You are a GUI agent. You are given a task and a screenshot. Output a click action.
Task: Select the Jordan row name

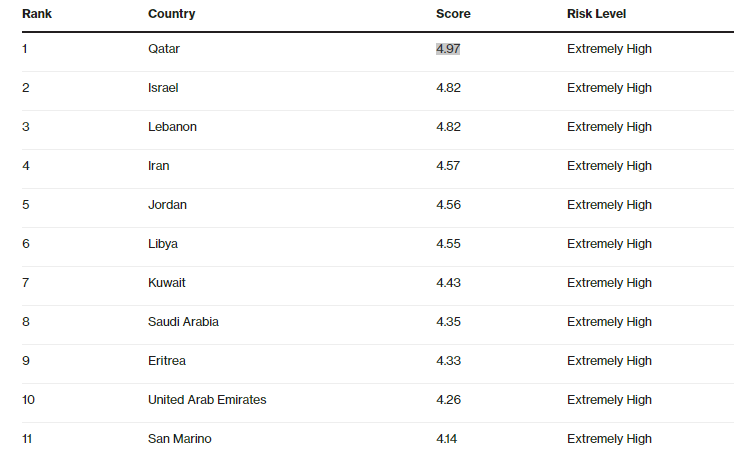(x=167, y=205)
